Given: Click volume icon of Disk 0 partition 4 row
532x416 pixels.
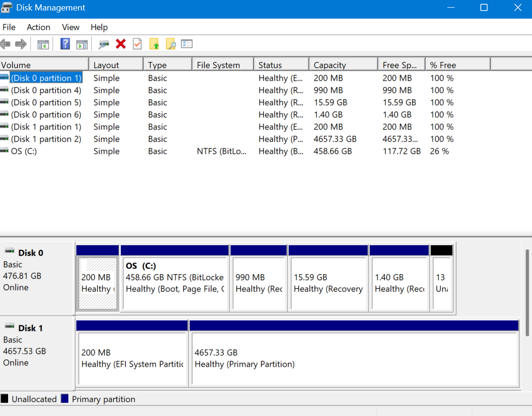Looking at the screenshot, I should tap(4, 89).
